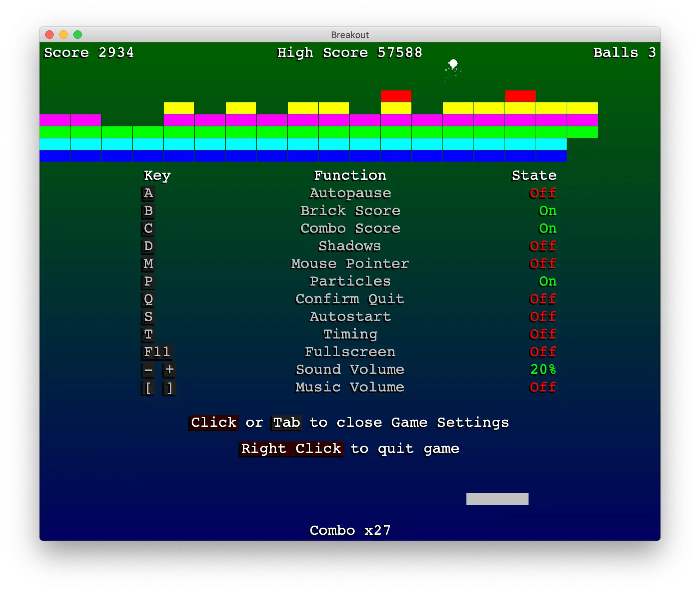Toggle Particles display with P key
Screen dimensions: 700x593
149,282
